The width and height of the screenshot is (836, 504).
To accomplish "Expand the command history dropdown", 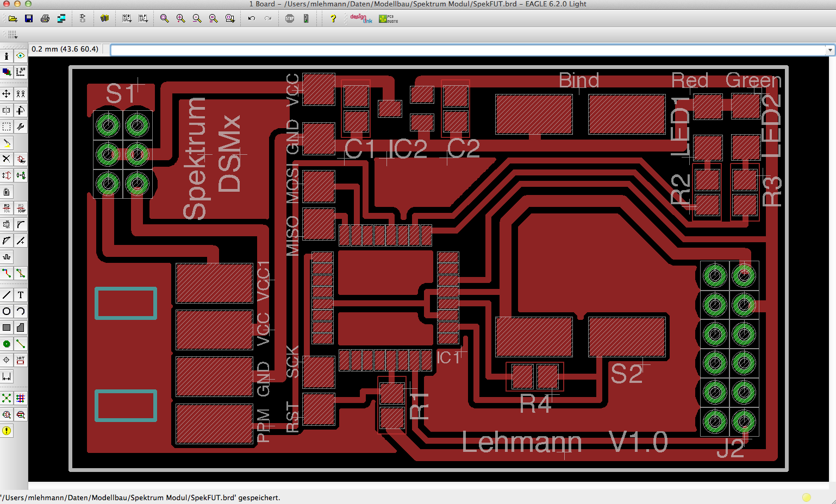I will (830, 50).
